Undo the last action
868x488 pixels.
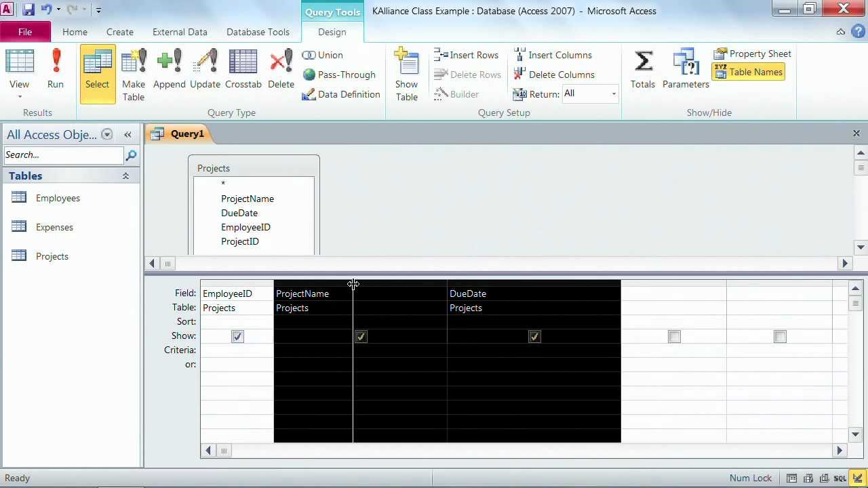[x=46, y=10]
